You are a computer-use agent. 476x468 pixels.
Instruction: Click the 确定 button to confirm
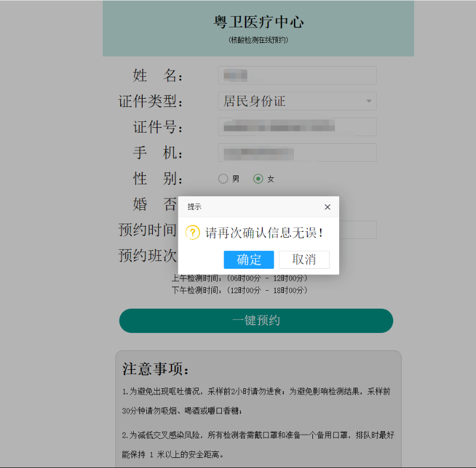click(x=249, y=260)
